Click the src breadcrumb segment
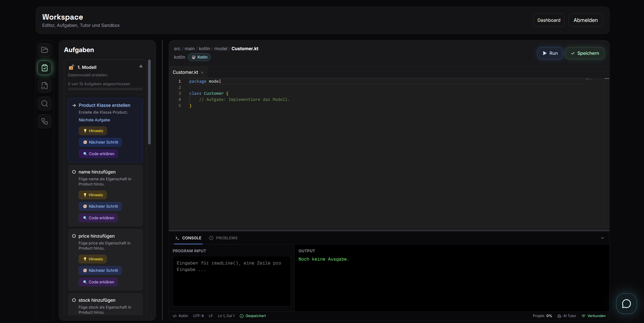The width and height of the screenshot is (644, 323). pos(177,49)
